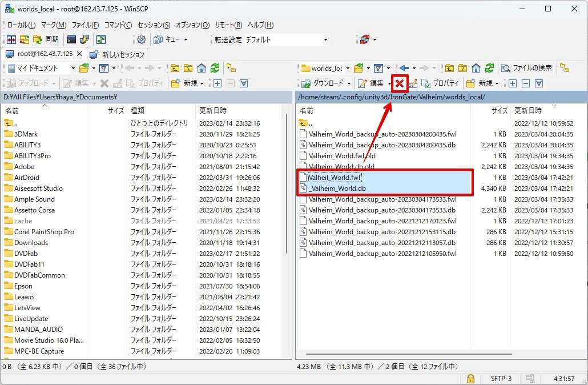588x385 pixels.
Task: Go to local home directory icon
Action: 202,69
